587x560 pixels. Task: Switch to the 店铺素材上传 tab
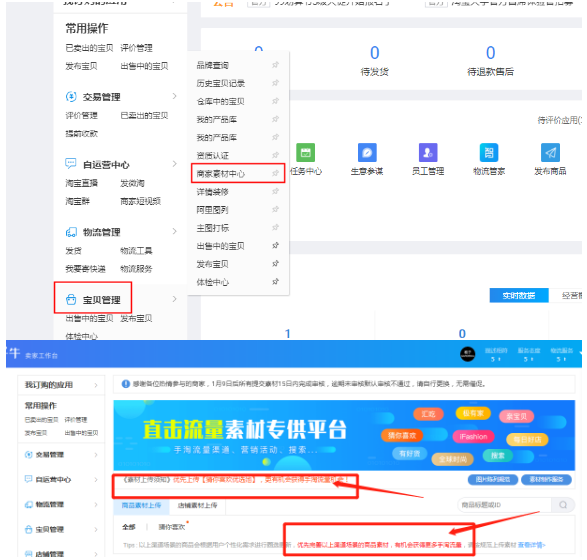click(x=197, y=505)
